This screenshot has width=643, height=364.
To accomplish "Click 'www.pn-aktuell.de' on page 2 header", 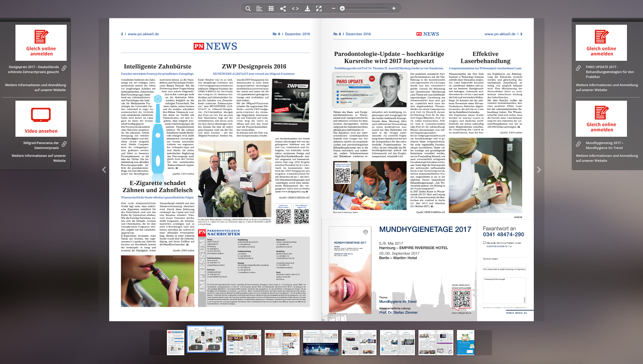I will tap(143, 34).
